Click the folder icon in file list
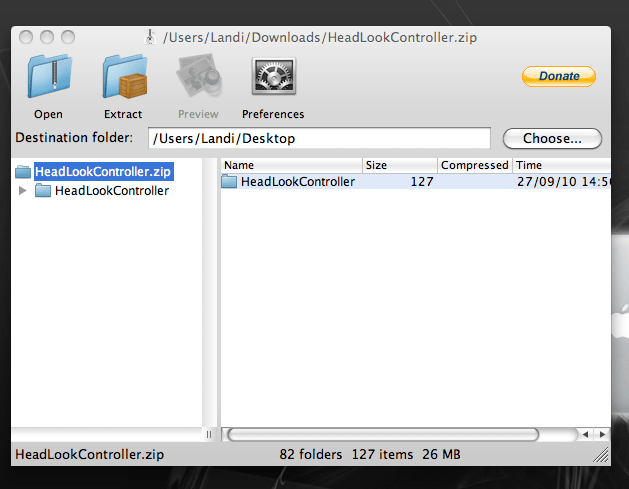This screenshot has height=489, width=629. [229, 182]
